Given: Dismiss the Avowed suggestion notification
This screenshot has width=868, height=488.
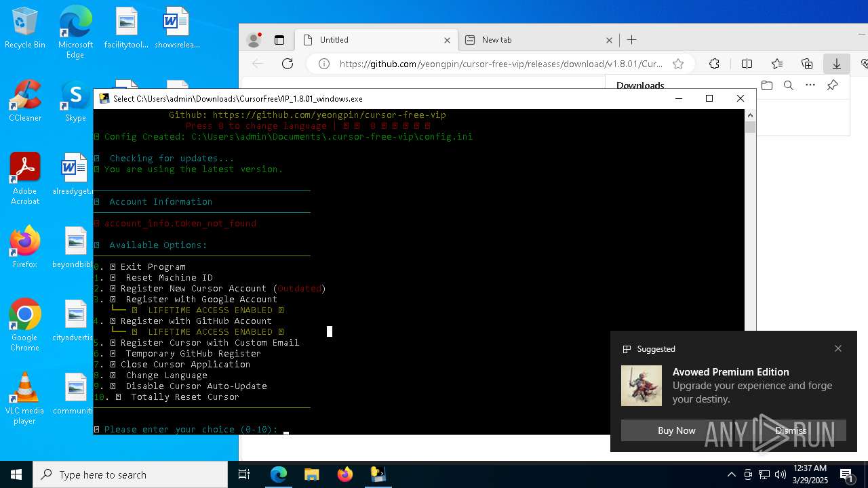Looking at the screenshot, I should (x=791, y=430).
